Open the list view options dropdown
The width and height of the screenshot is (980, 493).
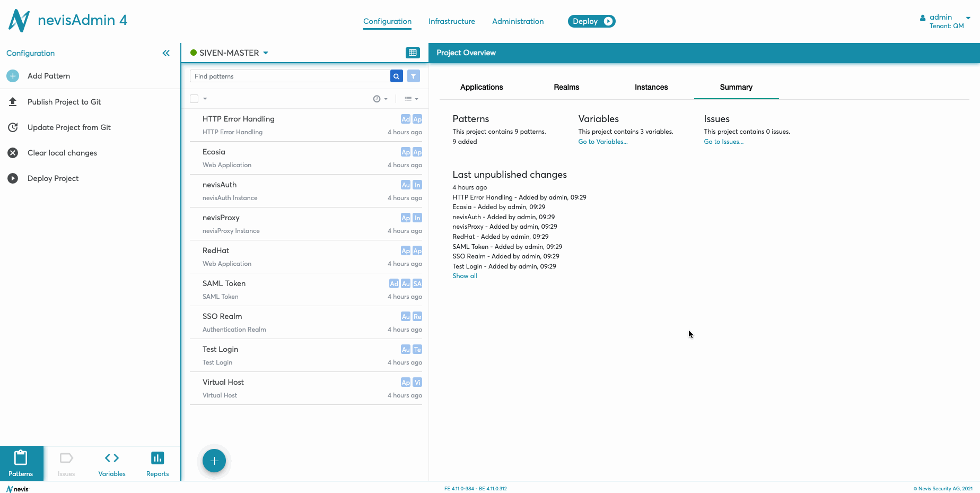click(412, 99)
